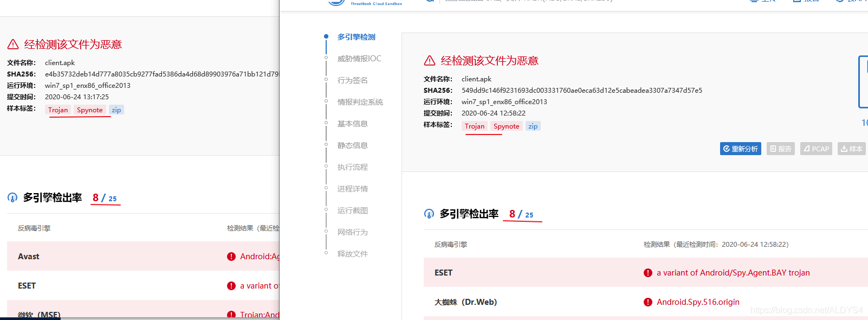This screenshot has height=320, width=868.
Task: Click the client.apk file name in the front window
Action: tap(477, 79)
